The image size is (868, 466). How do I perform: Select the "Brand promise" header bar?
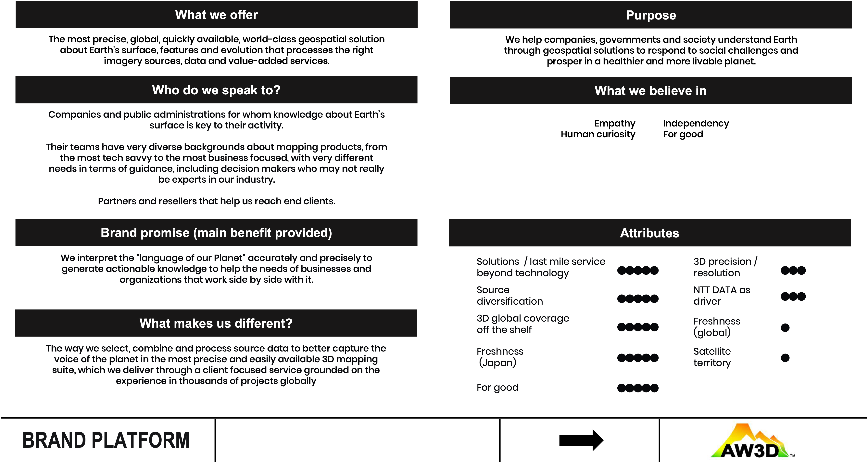(x=216, y=233)
